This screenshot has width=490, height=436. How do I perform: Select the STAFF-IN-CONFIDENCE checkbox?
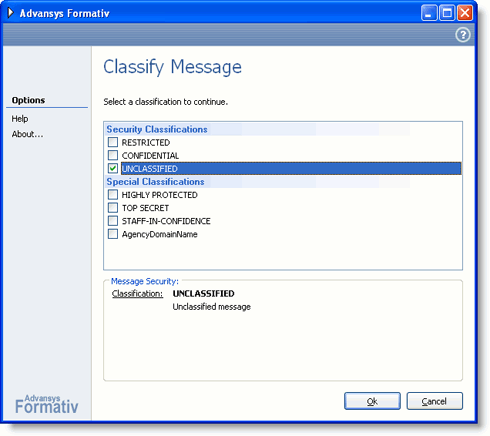click(x=113, y=221)
